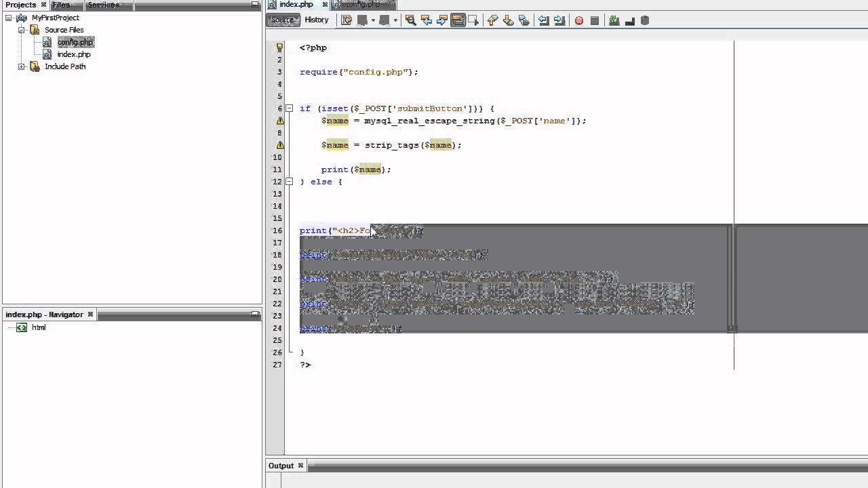Click the gray cylinder icon in editor toolbar

click(645, 20)
